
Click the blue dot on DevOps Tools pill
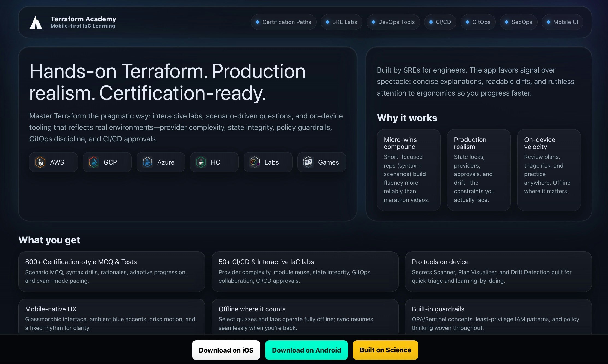point(373,22)
